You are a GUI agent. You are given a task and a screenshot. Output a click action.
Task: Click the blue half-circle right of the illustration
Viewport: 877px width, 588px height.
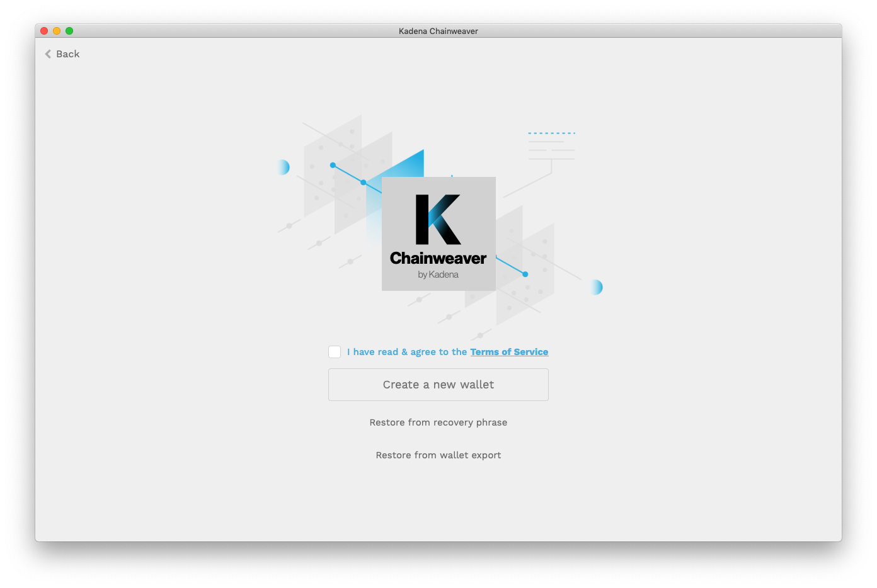tap(597, 287)
